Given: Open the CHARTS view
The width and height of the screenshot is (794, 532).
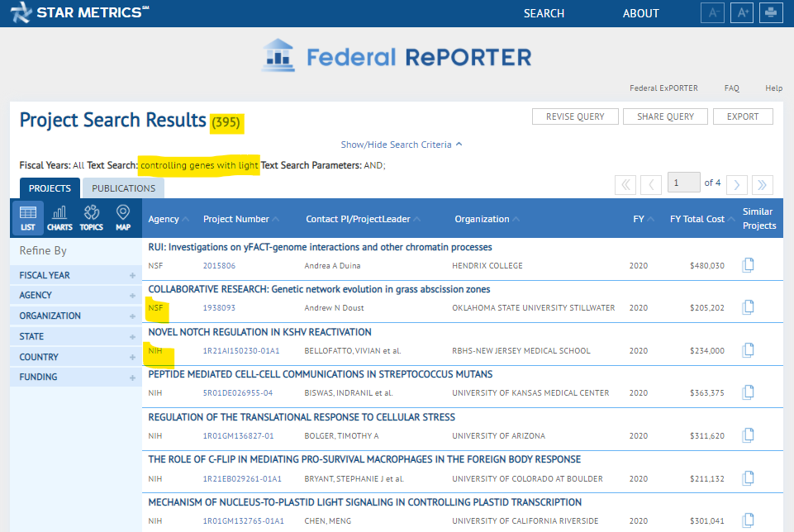Looking at the screenshot, I should [x=59, y=218].
